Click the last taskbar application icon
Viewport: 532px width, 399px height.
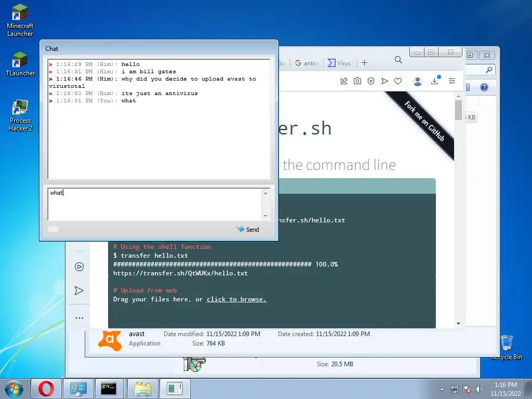175,389
